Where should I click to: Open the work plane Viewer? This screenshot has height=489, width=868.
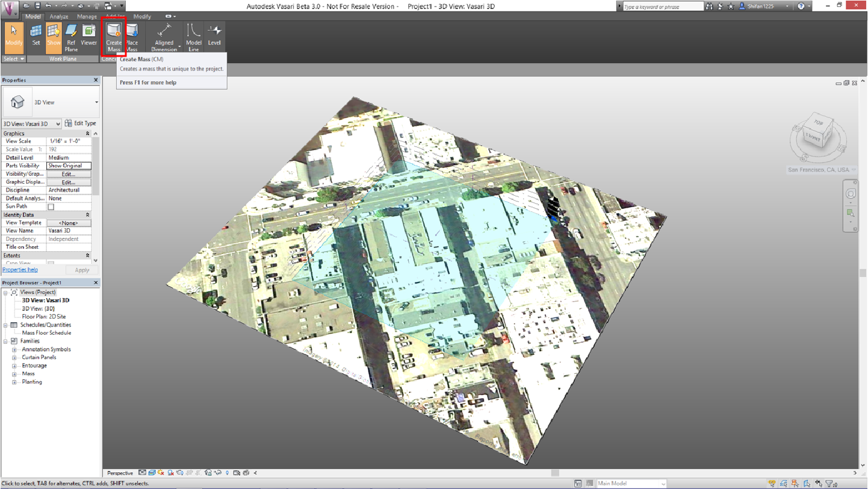tap(88, 36)
